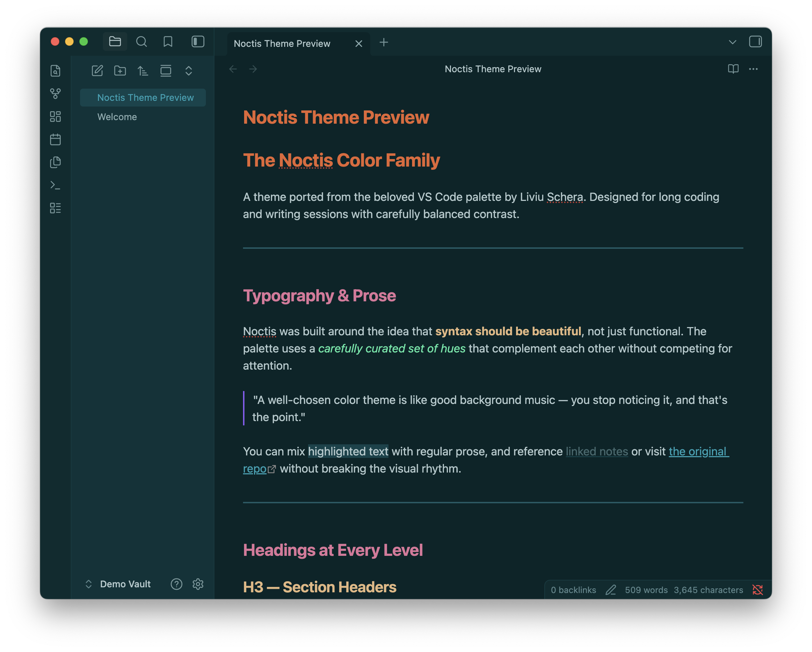
Task: Switch to reading view
Action: [x=733, y=69]
